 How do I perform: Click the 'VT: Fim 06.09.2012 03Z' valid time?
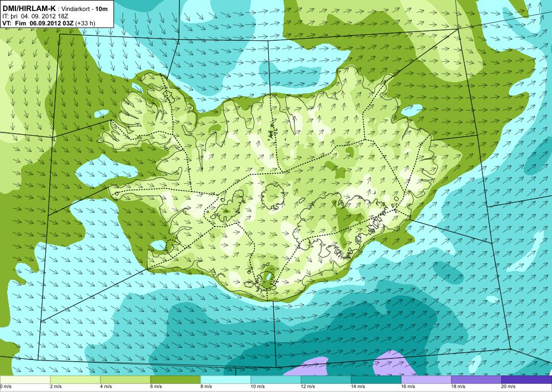[38, 23]
